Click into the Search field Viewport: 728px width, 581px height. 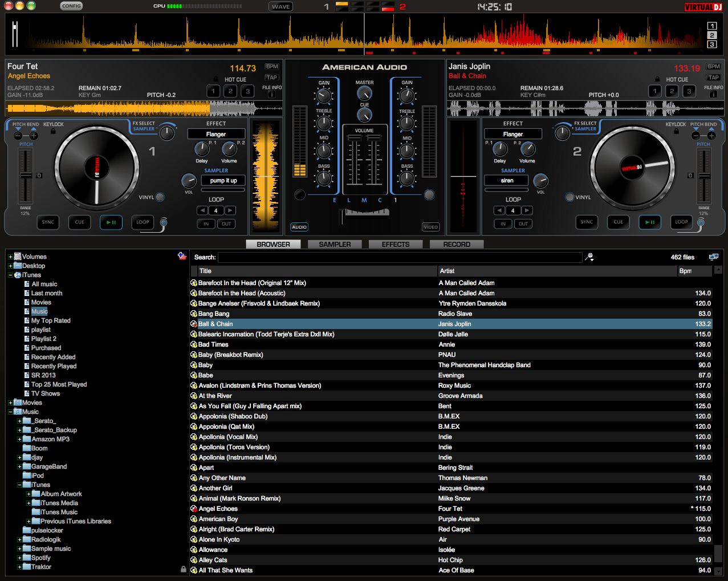click(400, 257)
